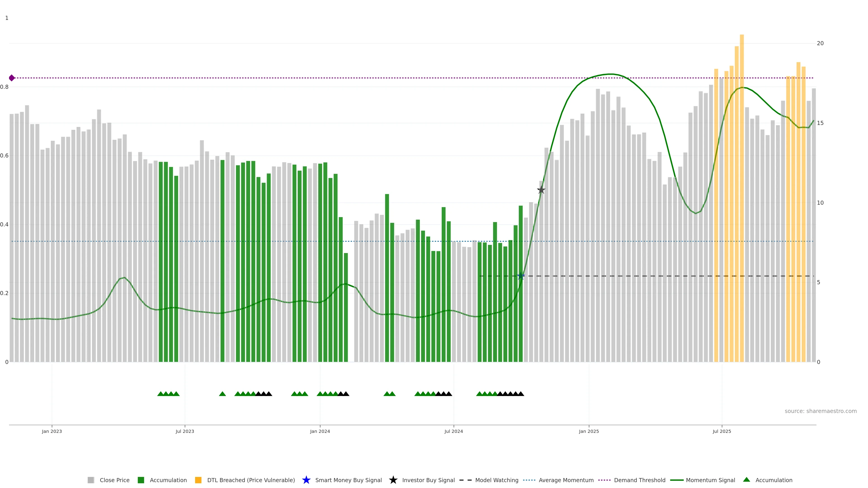Image resolution: width=868 pixels, height=488 pixels.
Task: Click the Jul 2025 axis label
Action: point(722,431)
